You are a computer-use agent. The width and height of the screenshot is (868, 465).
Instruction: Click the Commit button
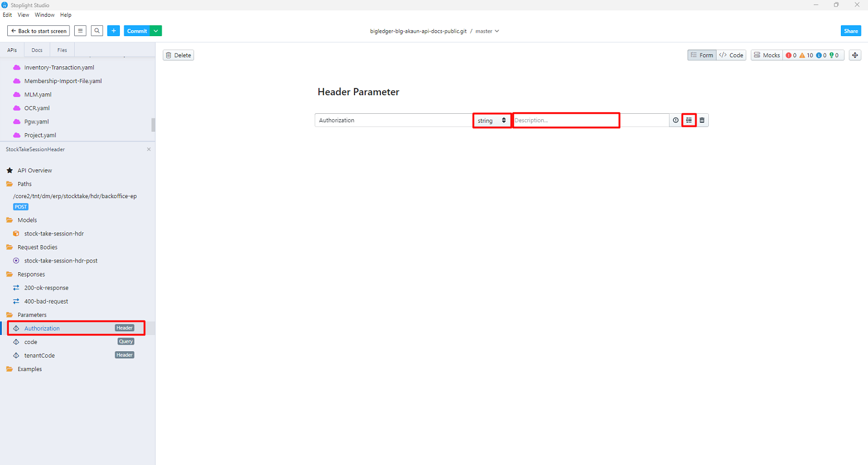tap(137, 31)
